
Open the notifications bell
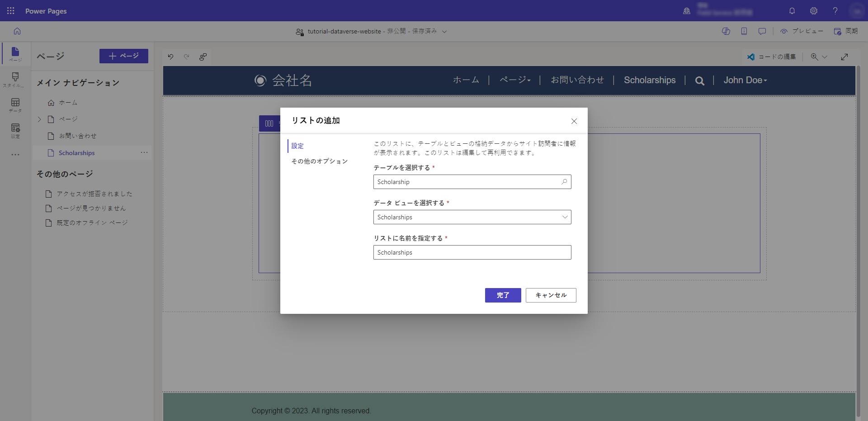tap(792, 11)
